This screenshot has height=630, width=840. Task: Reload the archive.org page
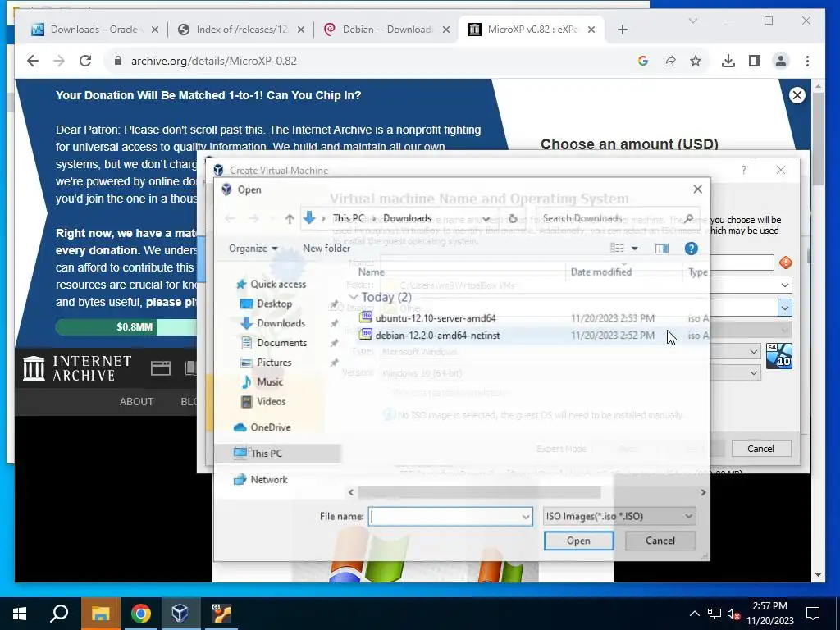[85, 61]
